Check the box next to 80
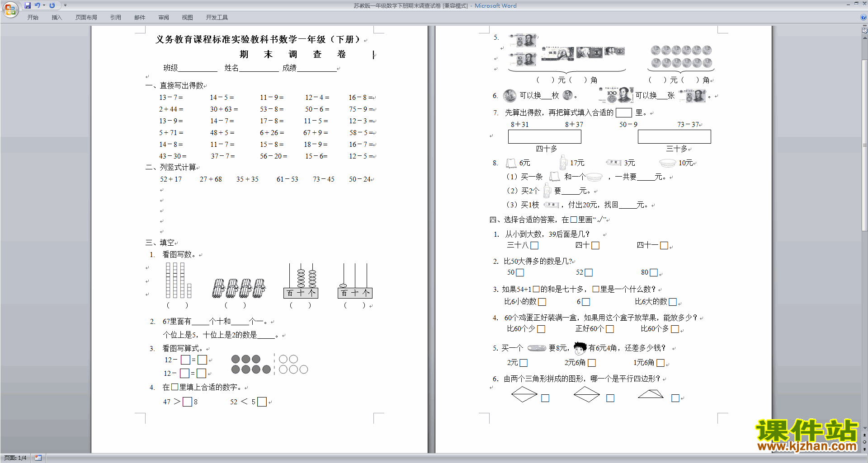Screen dimensions: 868x463 click(x=654, y=273)
